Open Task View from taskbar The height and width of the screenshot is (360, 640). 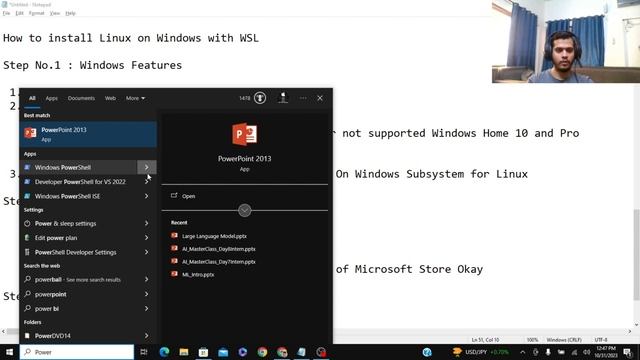point(144,352)
